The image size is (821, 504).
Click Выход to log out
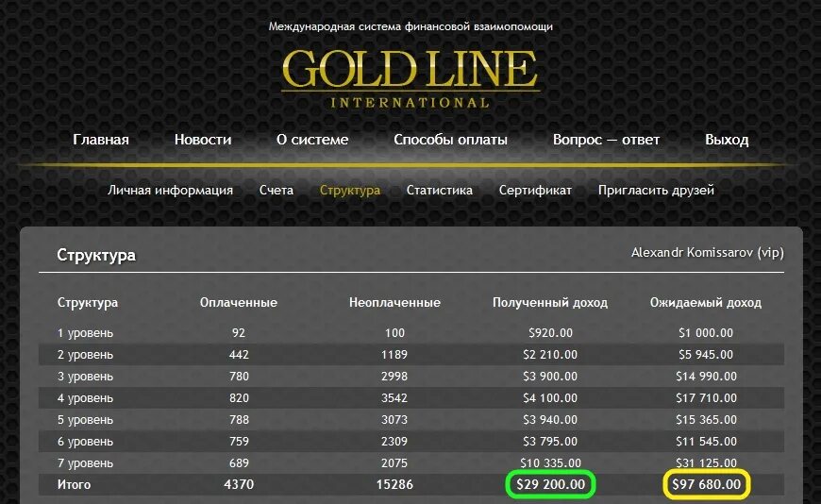pos(727,140)
